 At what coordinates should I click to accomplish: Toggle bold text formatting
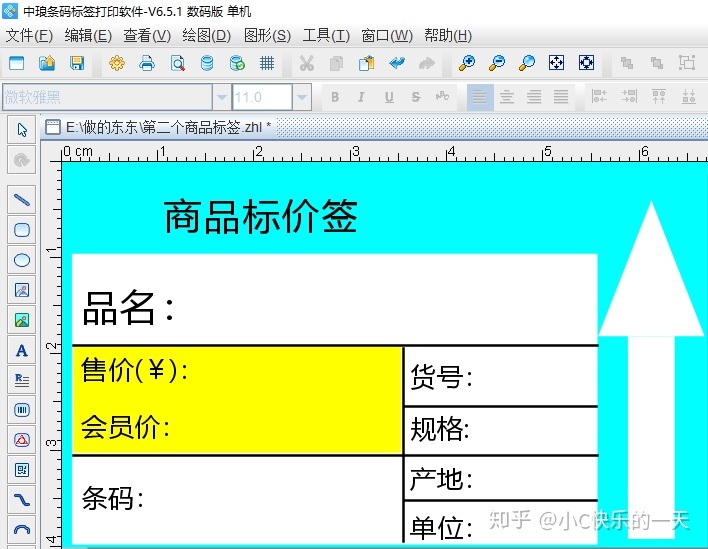pyautogui.click(x=335, y=97)
